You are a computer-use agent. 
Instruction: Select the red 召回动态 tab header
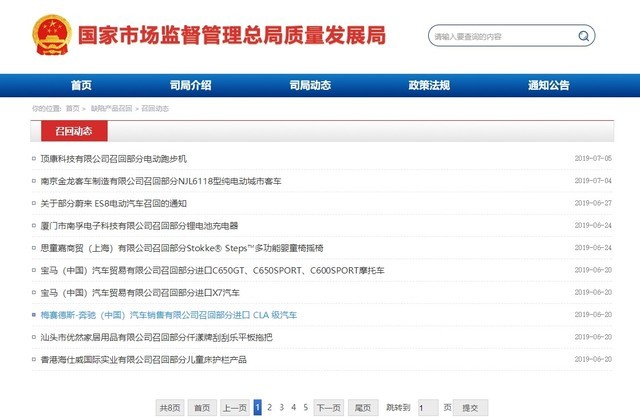click(x=74, y=131)
